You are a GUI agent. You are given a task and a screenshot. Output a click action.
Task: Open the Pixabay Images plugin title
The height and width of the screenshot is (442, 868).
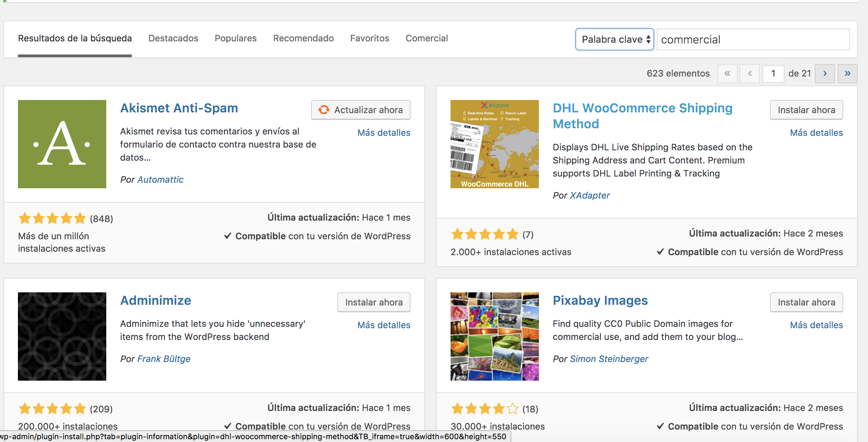[600, 300]
